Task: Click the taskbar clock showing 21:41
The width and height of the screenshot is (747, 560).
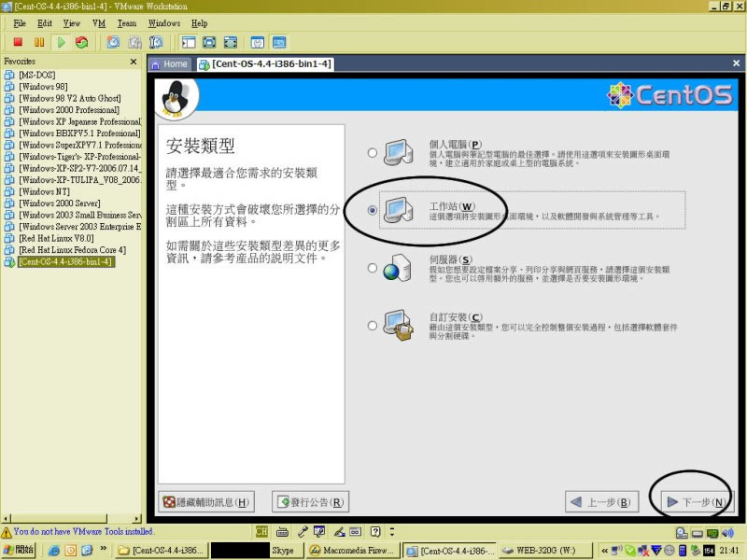Action: point(729,551)
